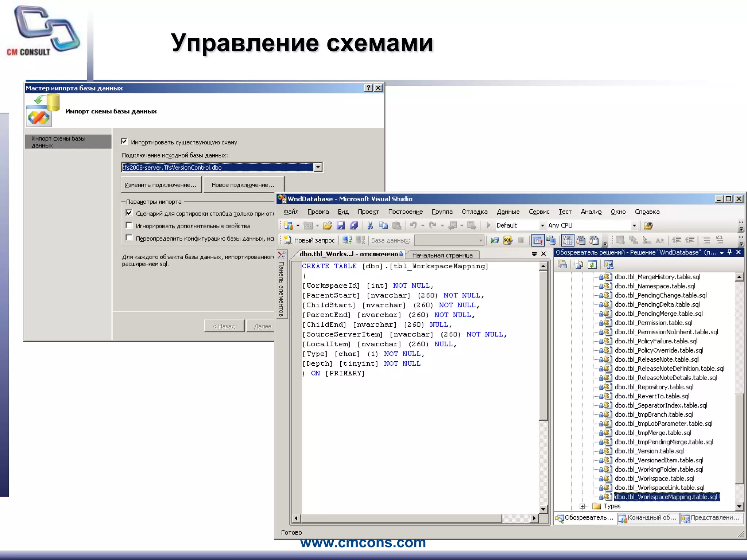Select dbo.tbl_Version.table.sql file
The height and width of the screenshot is (560, 747).
pos(649,451)
